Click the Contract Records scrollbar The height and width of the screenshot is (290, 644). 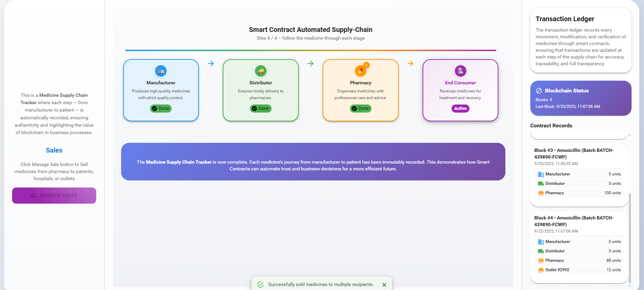pos(630,235)
